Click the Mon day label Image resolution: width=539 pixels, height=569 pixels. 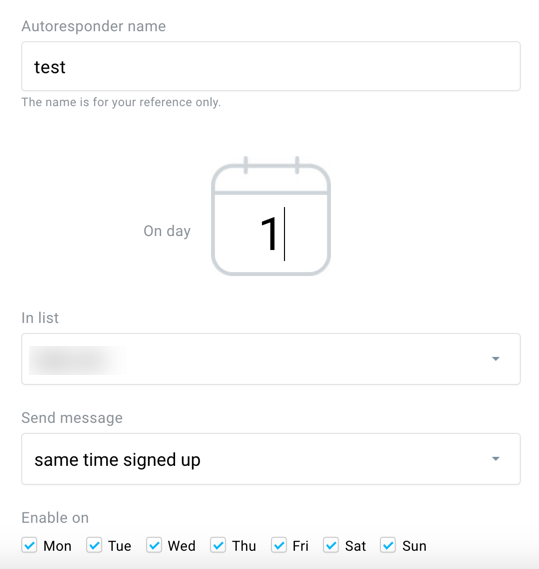(57, 546)
